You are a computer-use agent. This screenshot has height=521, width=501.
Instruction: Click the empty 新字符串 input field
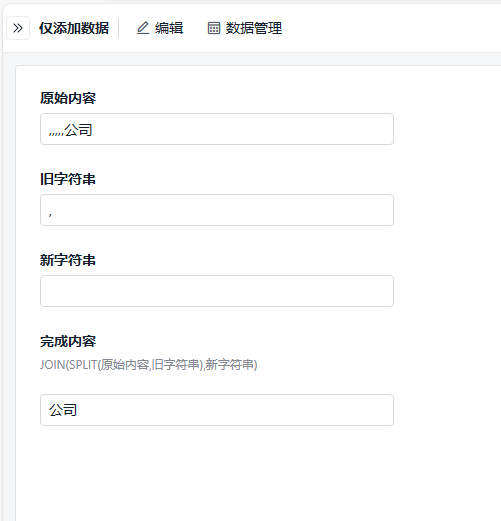217,291
